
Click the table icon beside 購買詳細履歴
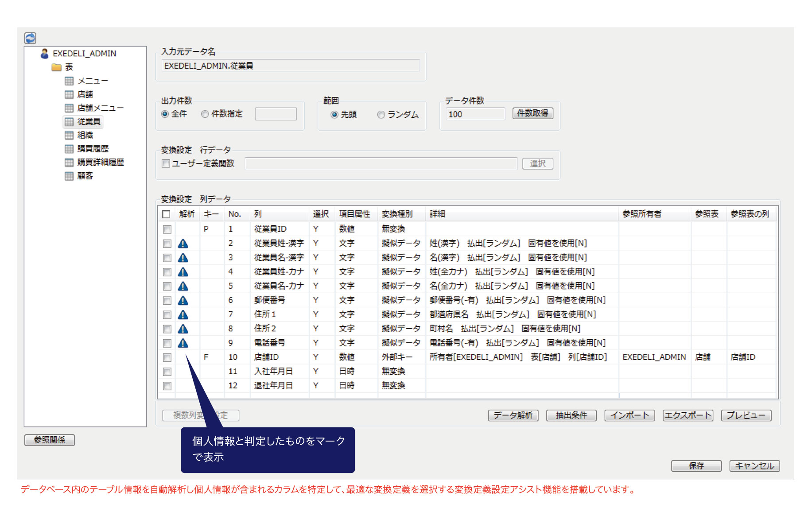[x=69, y=163]
